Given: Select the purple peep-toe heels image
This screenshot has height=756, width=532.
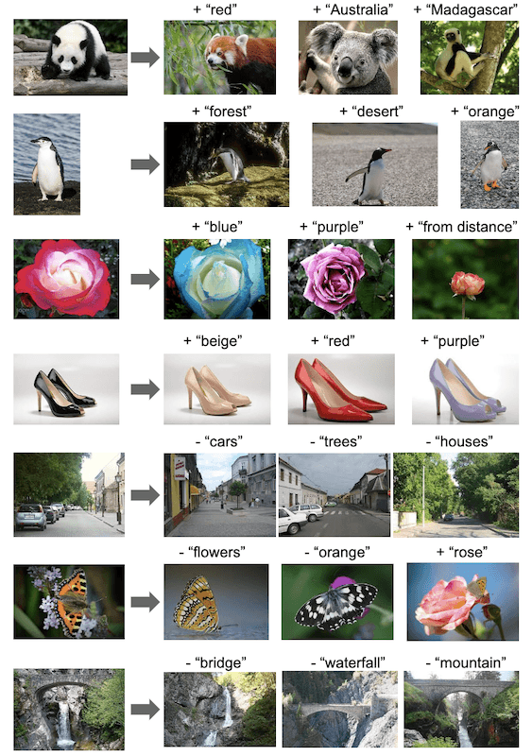Looking at the screenshot, I should [466, 389].
